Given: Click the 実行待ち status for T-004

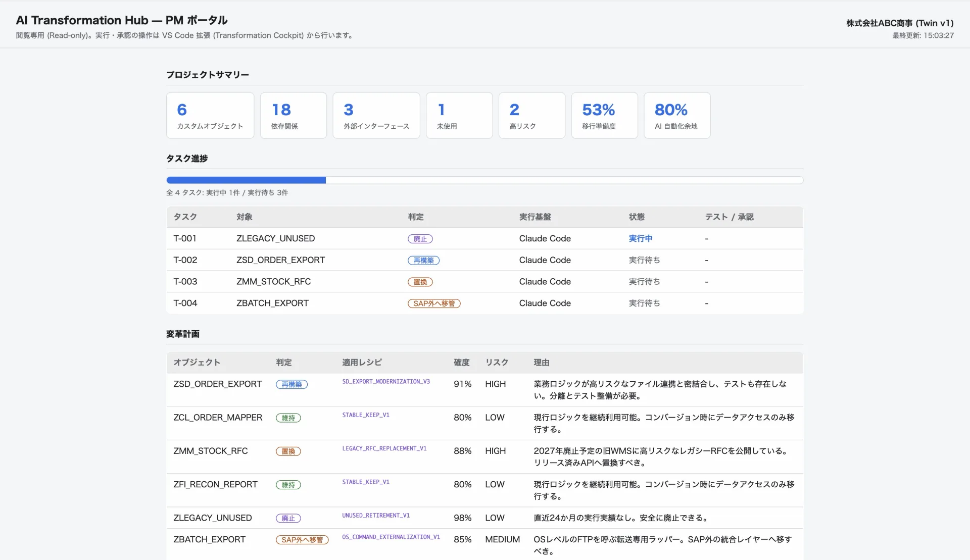Looking at the screenshot, I should pos(644,303).
